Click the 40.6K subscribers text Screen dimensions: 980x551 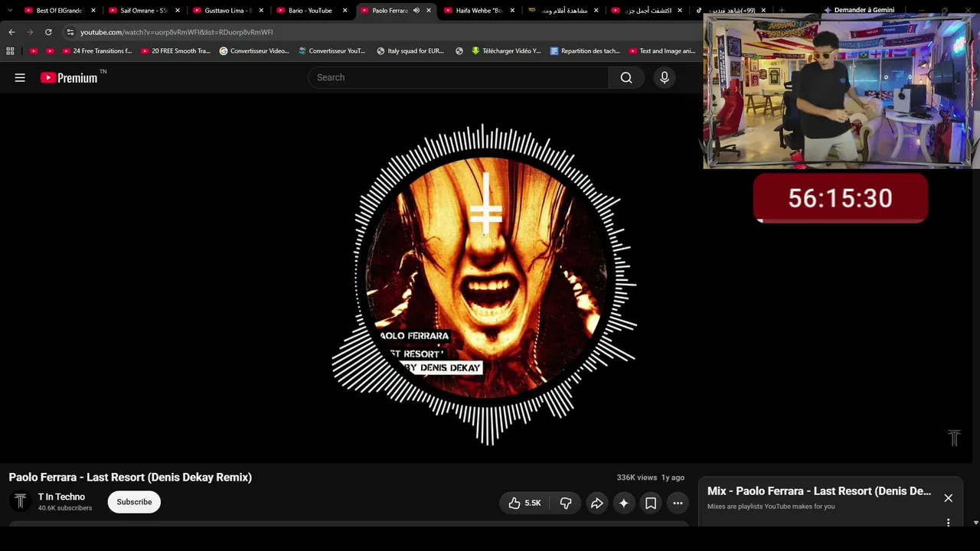tap(65, 508)
